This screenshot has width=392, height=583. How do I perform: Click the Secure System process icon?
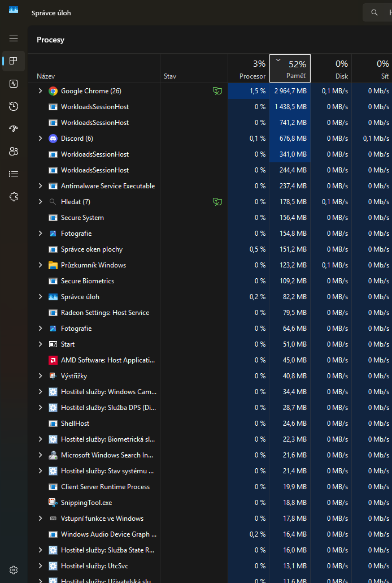tap(53, 218)
